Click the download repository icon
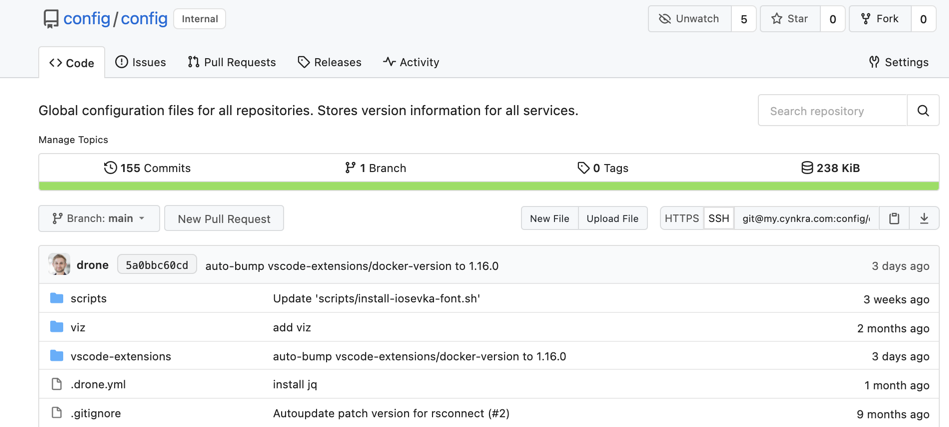949x427 pixels. pos(924,218)
